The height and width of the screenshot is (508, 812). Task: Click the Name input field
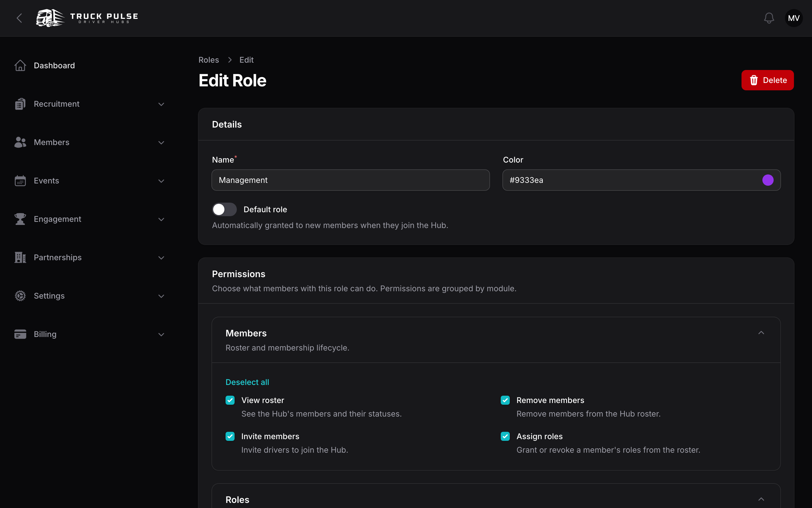pyautogui.click(x=351, y=180)
